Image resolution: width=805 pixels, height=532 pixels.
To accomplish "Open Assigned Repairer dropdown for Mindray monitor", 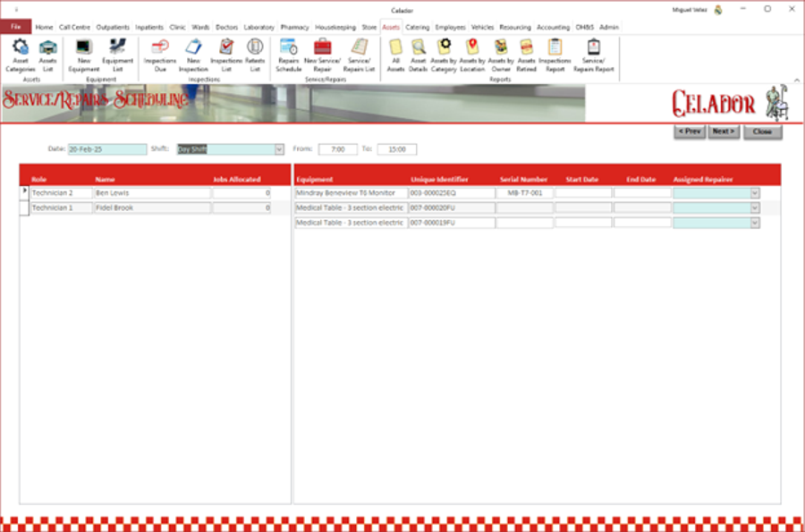I will pyautogui.click(x=754, y=192).
